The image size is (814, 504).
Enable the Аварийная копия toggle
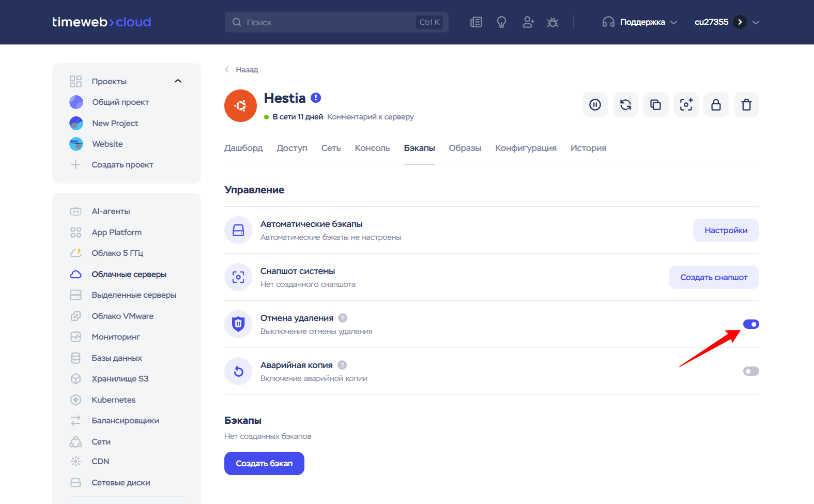pyautogui.click(x=751, y=371)
